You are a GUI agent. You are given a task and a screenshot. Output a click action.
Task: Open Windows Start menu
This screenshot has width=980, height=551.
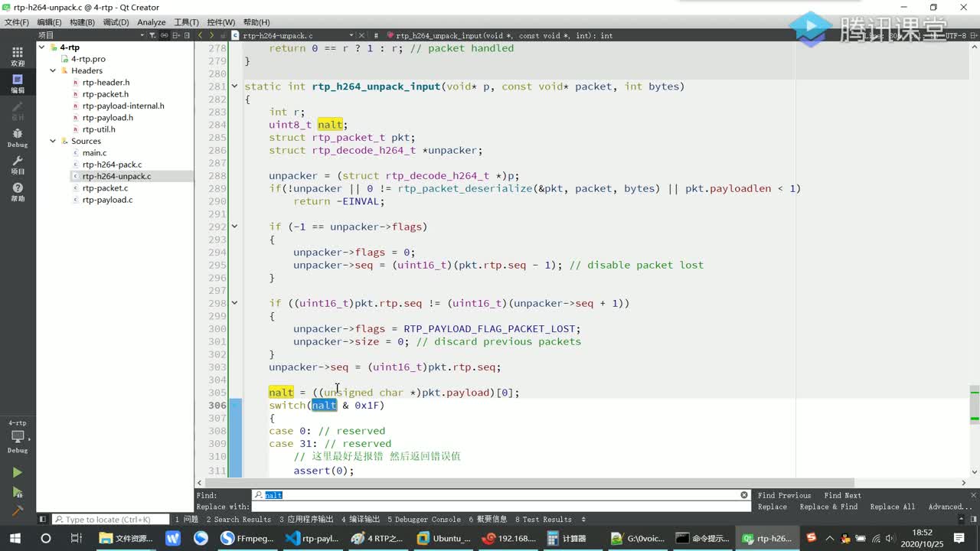16,538
